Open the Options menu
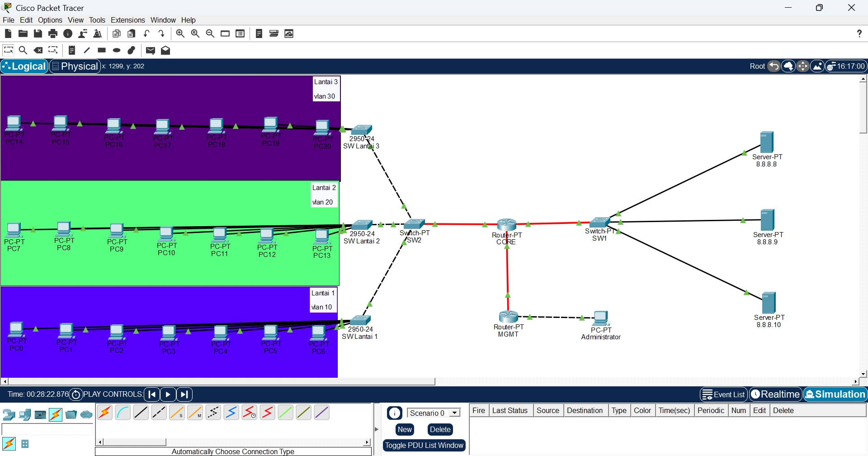Image resolution: width=868 pixels, height=456 pixels. click(x=50, y=20)
